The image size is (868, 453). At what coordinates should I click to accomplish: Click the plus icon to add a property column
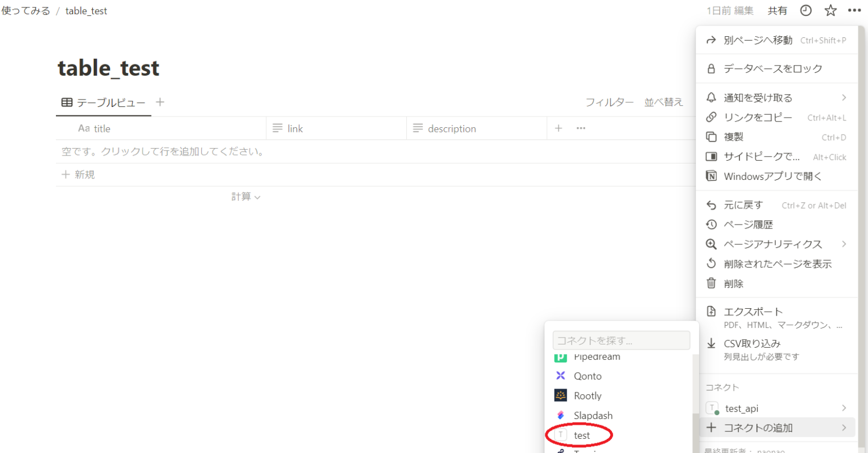coord(558,128)
